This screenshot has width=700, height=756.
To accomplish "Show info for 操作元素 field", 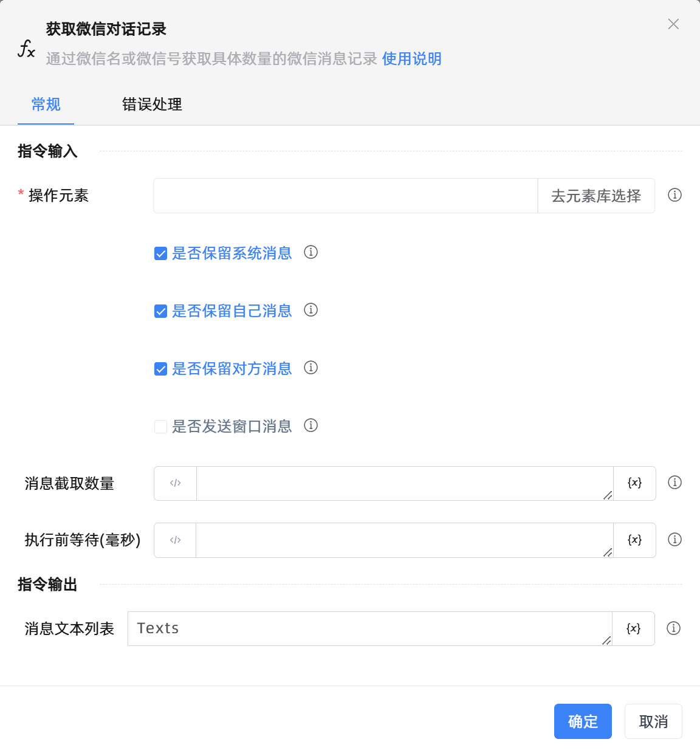I will [x=674, y=195].
